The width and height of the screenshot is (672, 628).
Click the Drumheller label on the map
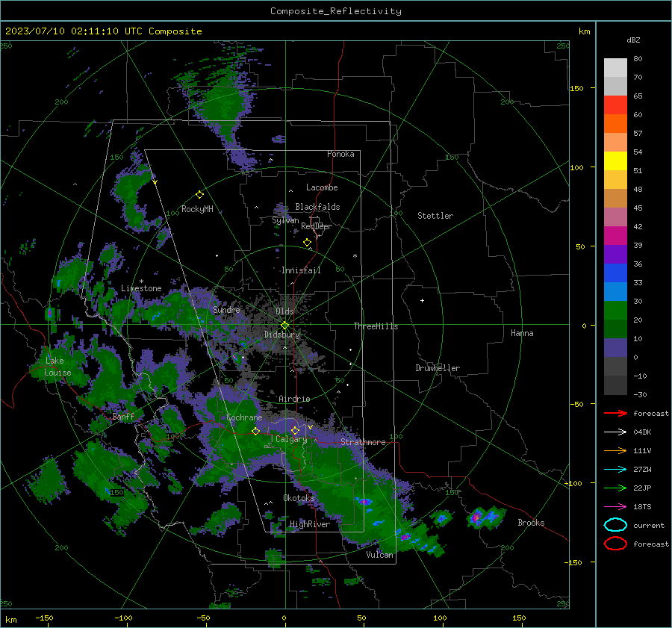coord(438,368)
